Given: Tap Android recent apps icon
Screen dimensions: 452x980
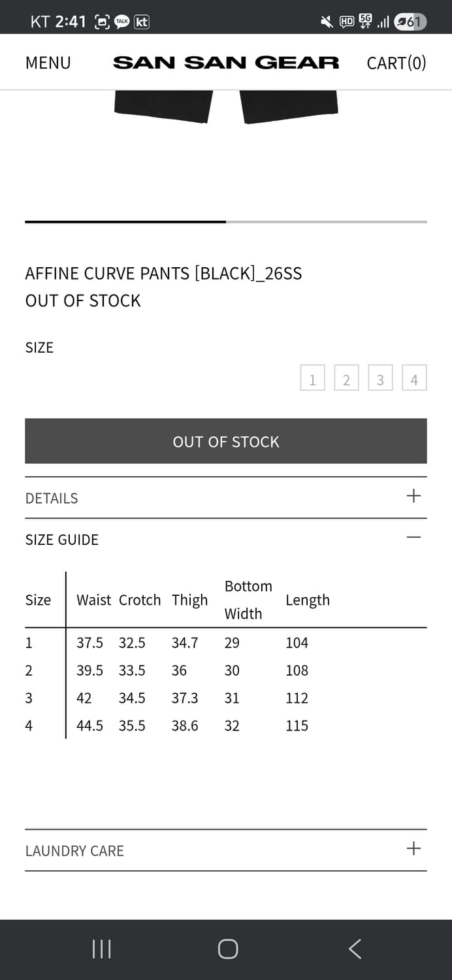Looking at the screenshot, I should pos(101,949).
